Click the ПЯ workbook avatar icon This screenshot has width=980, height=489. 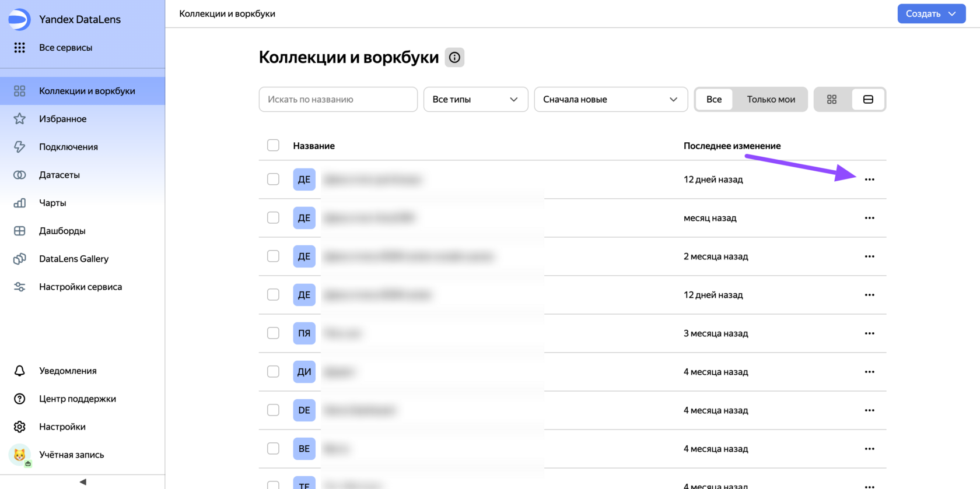[304, 333]
